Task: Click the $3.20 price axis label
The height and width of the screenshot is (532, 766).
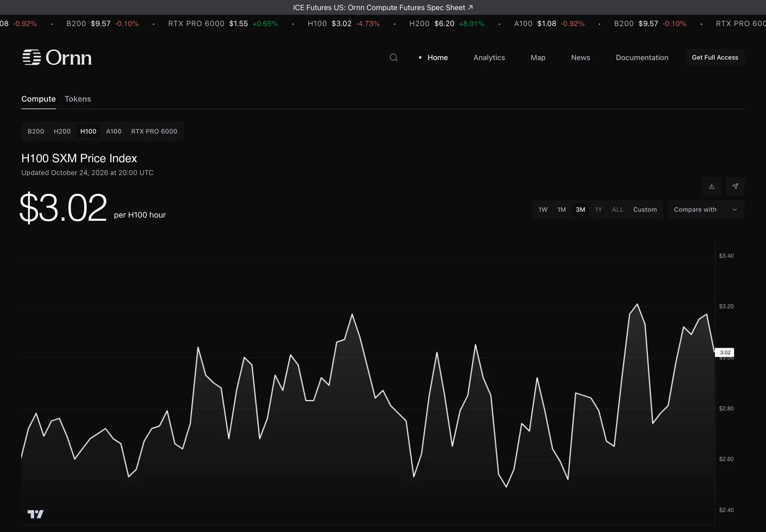Action: (x=726, y=306)
